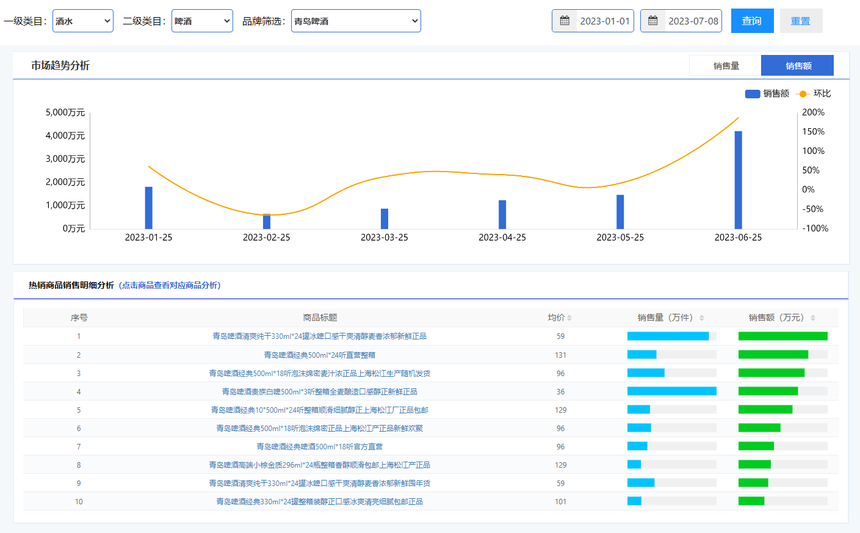This screenshot has width=860, height=533.
Task: Switch chart to the 销售量 tab
Action: click(726, 66)
